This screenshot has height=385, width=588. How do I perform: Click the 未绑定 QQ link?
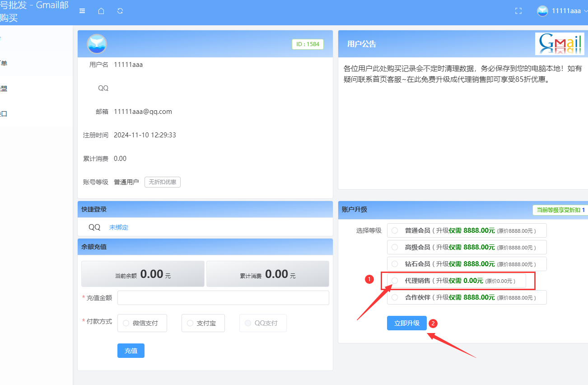coord(119,227)
